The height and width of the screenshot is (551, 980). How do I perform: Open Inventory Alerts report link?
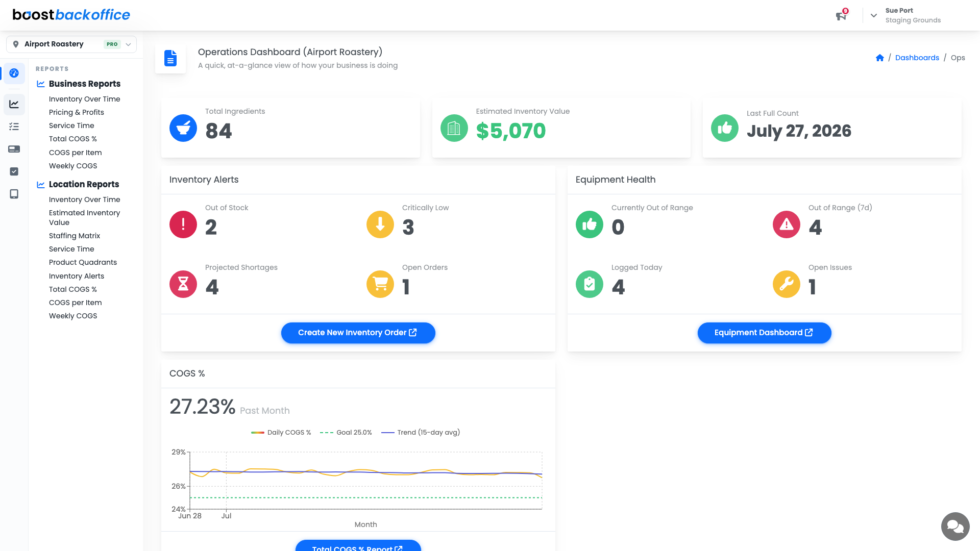click(x=77, y=276)
